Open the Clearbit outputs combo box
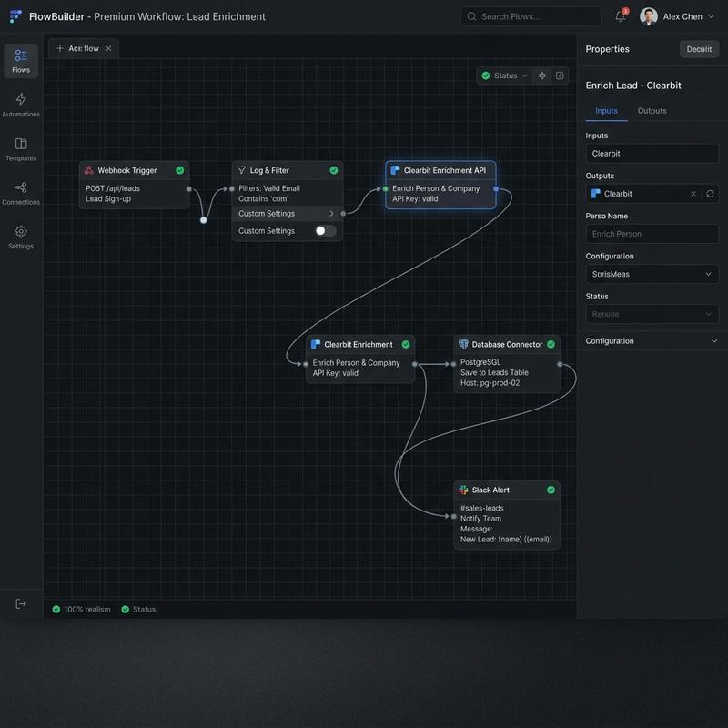This screenshot has width=728, height=728. 652,194
